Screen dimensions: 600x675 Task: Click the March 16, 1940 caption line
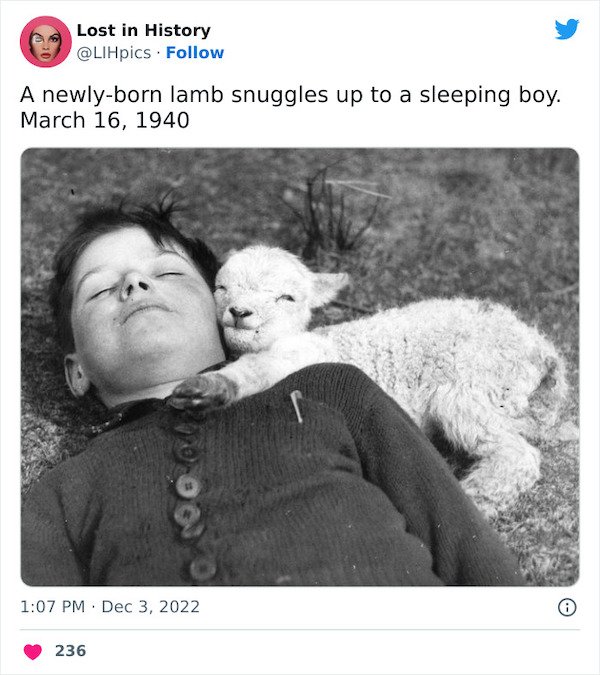[x=105, y=120]
